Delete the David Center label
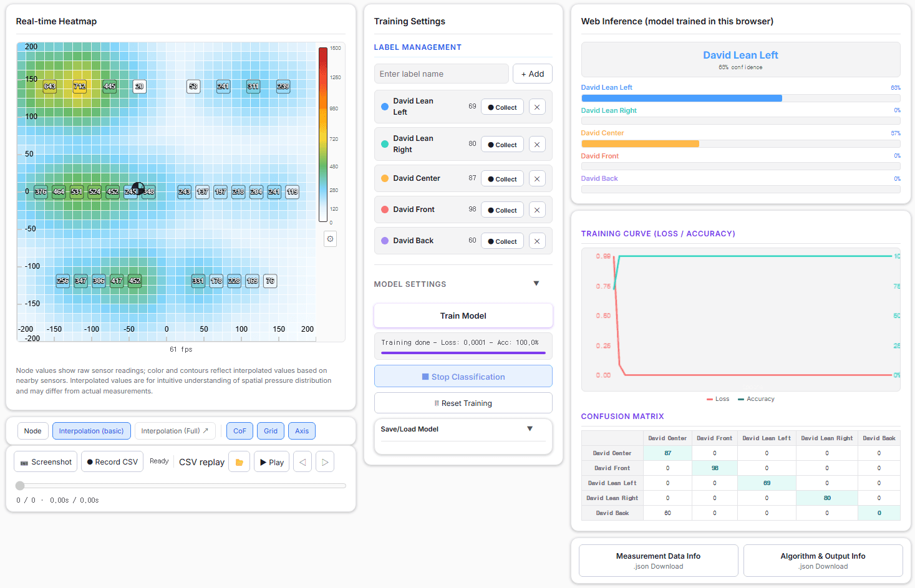Screen dimensions: 915x588 [x=537, y=179]
